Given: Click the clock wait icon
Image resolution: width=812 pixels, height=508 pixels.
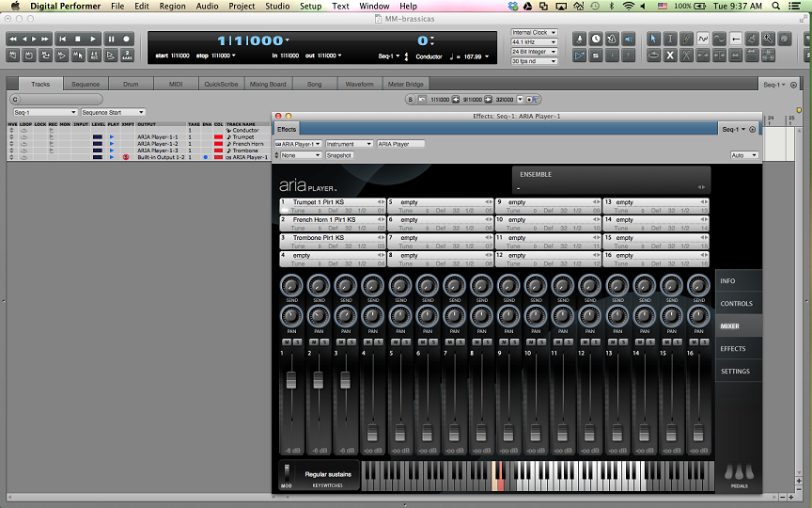Looking at the screenshot, I should (x=596, y=39).
